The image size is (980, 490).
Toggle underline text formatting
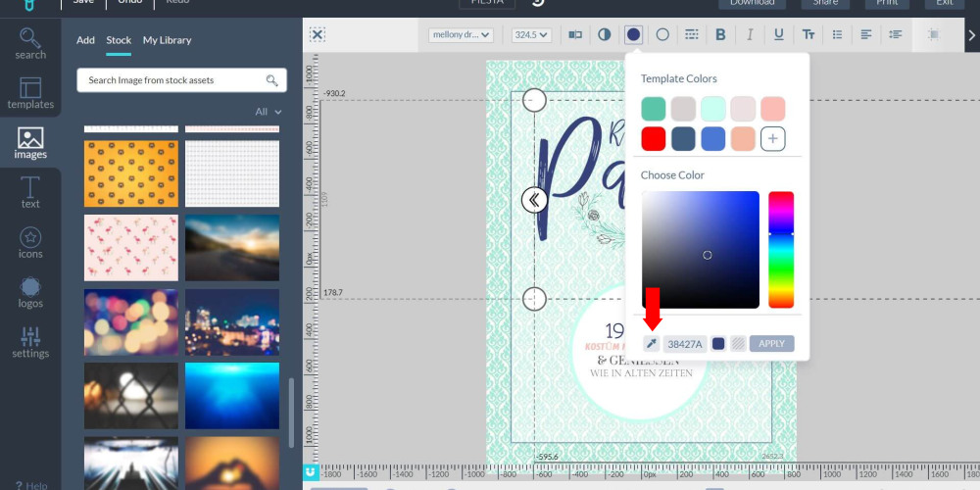click(778, 35)
